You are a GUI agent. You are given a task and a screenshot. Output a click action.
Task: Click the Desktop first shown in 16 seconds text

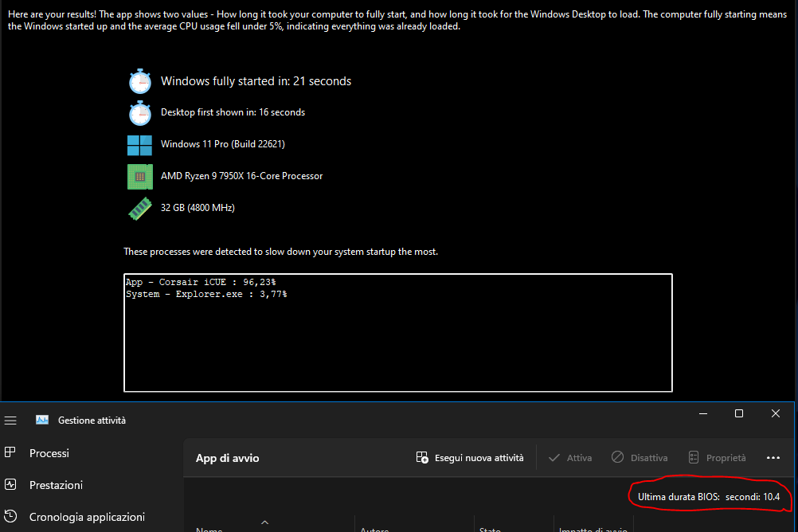[x=233, y=112]
